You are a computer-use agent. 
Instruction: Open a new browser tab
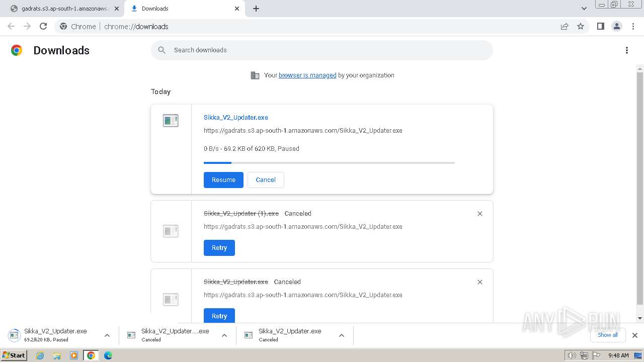[256, 9]
